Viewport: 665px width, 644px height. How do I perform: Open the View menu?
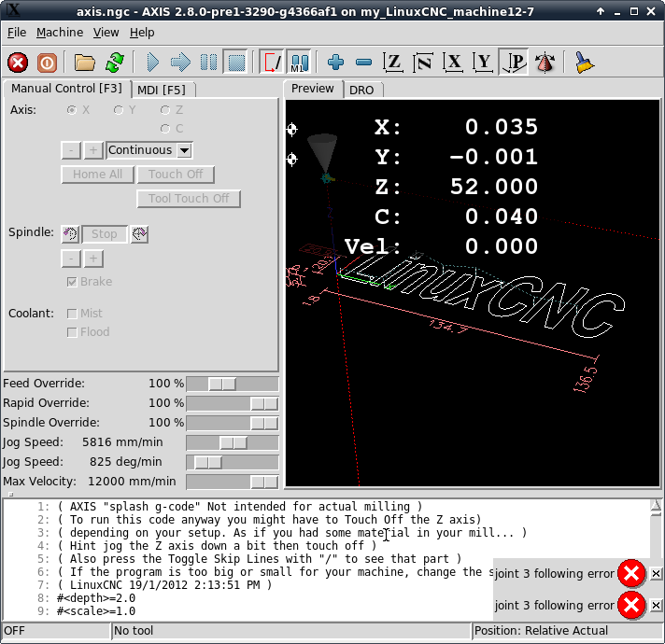point(106,32)
